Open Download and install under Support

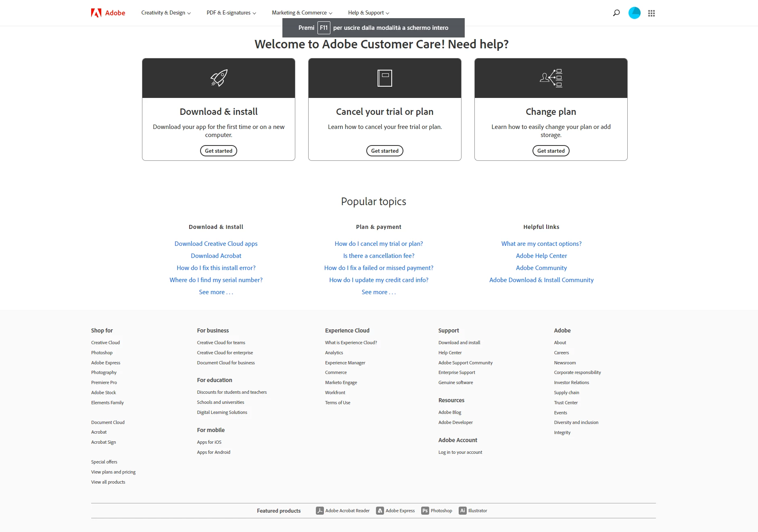459,343
